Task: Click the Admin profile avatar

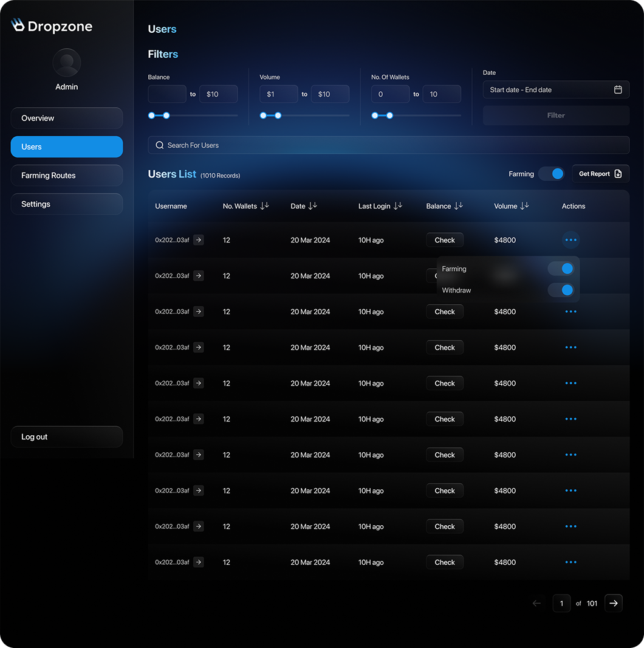Action: (x=66, y=62)
